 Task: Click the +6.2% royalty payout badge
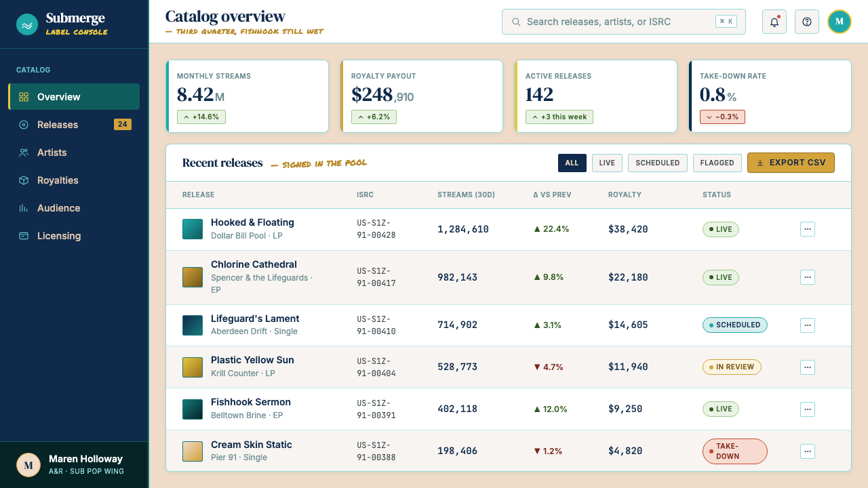tap(374, 117)
